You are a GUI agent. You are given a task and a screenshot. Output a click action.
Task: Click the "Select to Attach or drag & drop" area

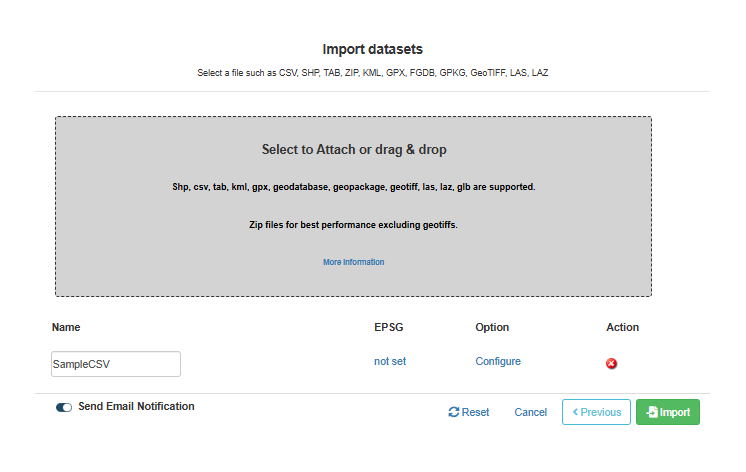pos(353,206)
